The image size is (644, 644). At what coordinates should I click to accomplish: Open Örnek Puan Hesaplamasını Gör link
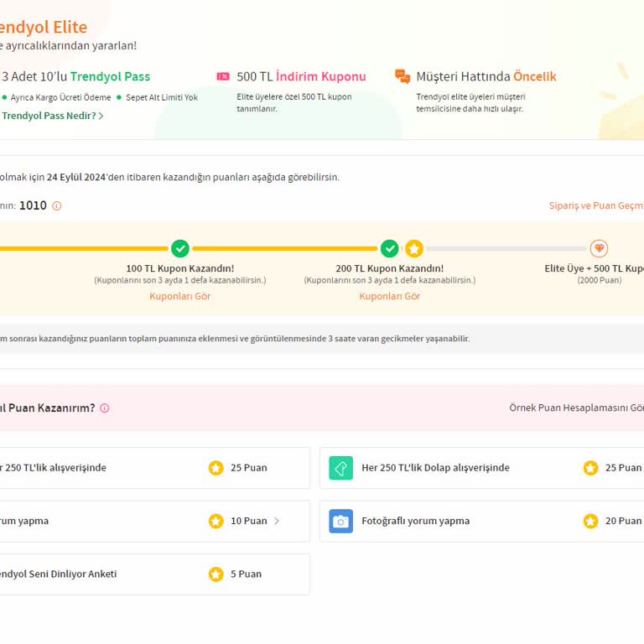(577, 408)
